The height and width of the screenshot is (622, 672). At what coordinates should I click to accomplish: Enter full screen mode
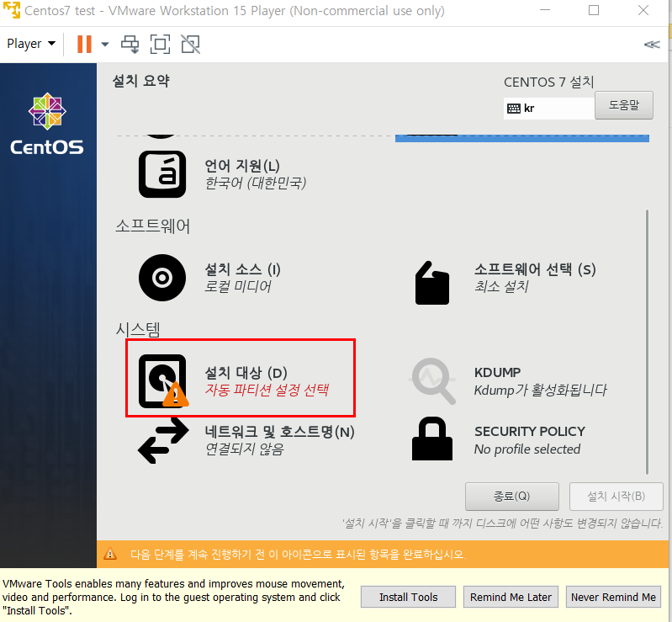(x=160, y=44)
